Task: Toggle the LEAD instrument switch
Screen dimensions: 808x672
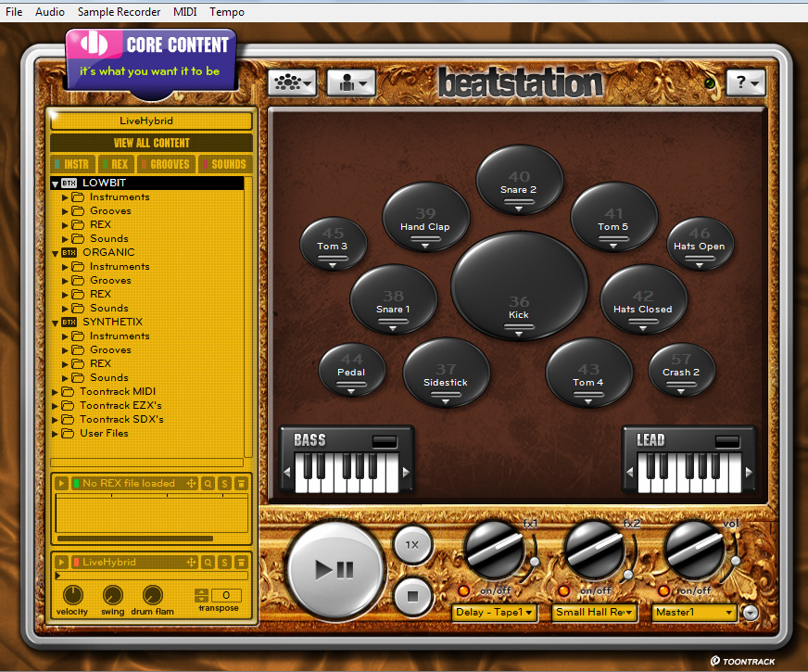Action: coord(727,441)
